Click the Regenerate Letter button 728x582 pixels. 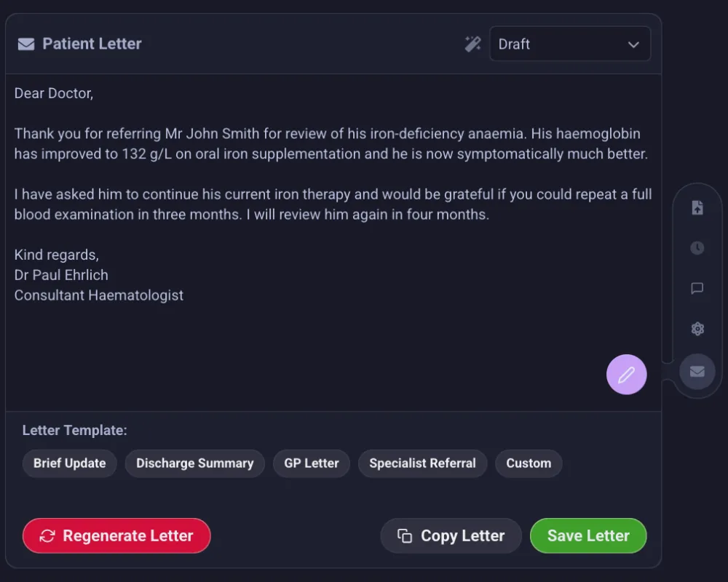pyautogui.click(x=116, y=535)
